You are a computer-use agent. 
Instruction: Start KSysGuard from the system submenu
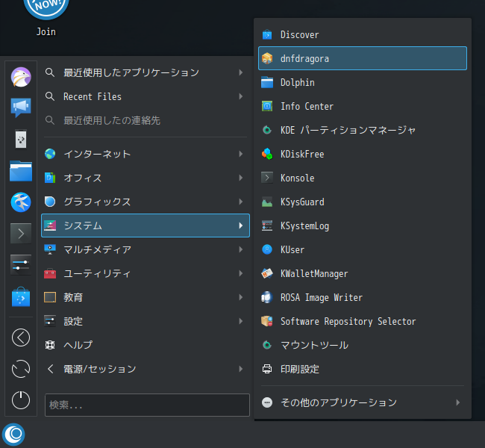pos(363,202)
